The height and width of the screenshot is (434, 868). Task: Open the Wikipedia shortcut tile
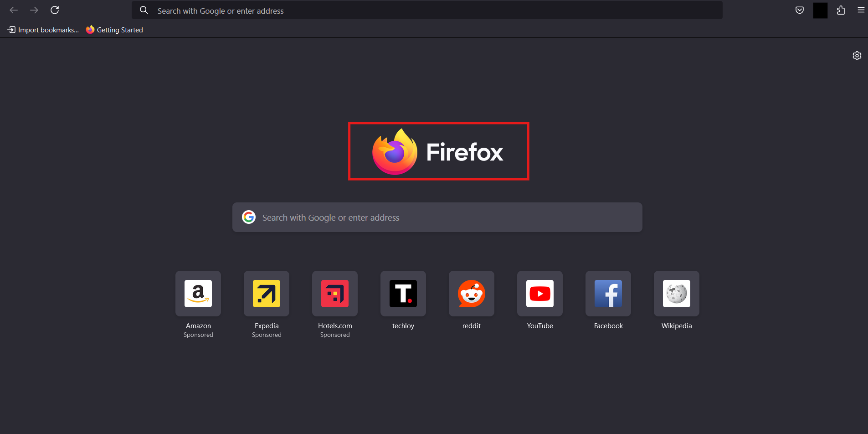pos(676,294)
